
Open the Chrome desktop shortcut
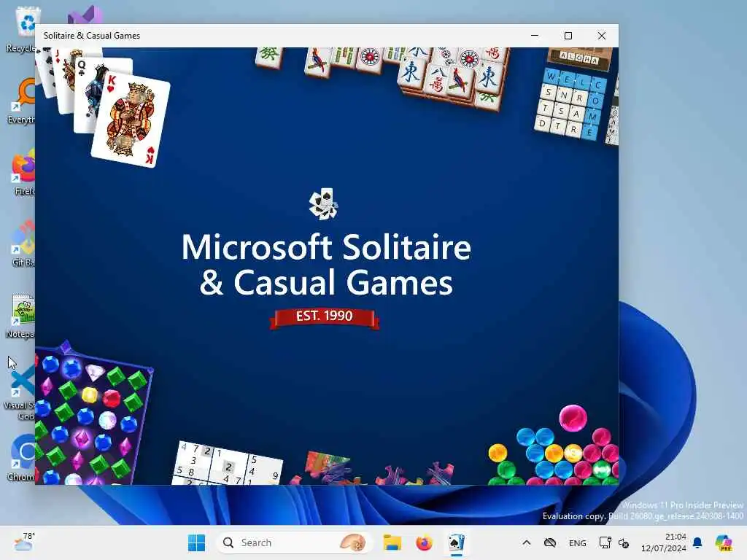click(x=22, y=457)
